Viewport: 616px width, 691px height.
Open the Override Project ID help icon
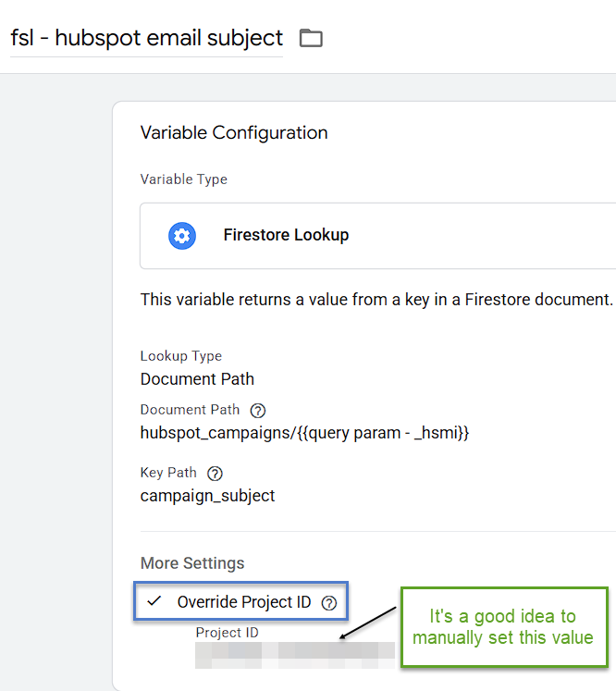[x=329, y=603]
